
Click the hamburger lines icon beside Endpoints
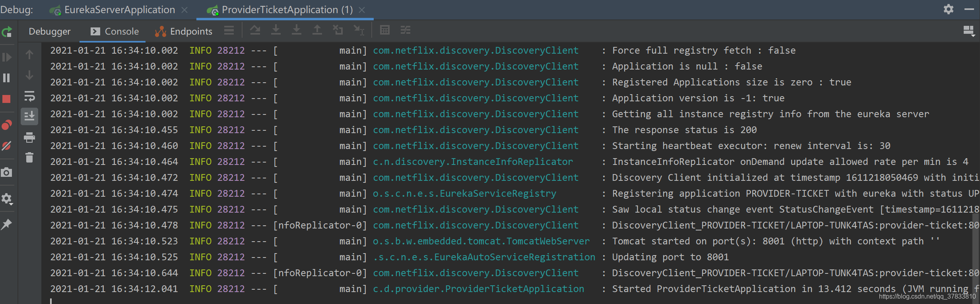click(x=229, y=30)
